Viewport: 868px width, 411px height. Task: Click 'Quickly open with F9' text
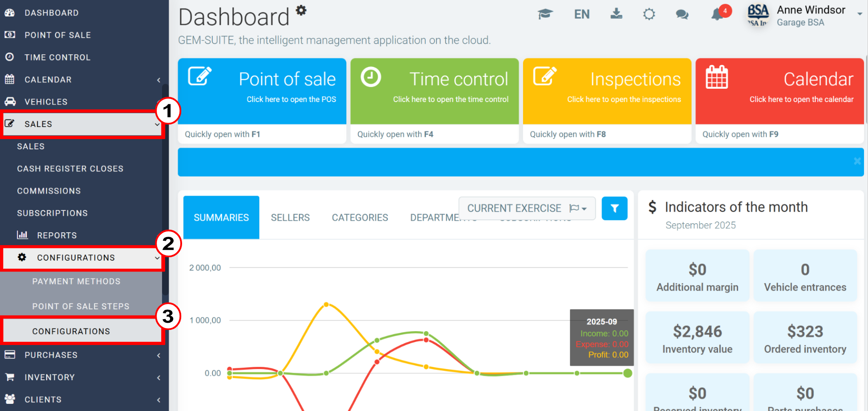(740, 134)
